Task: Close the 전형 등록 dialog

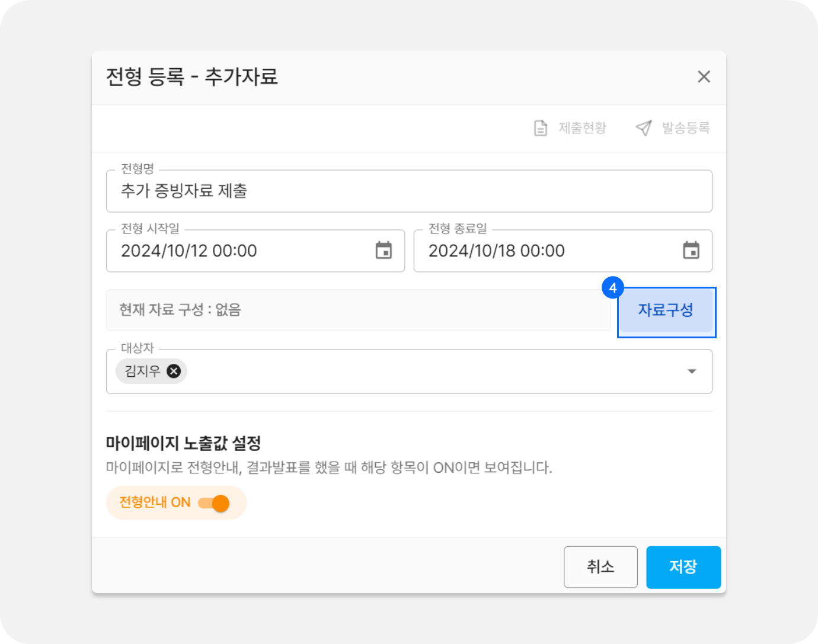Action: click(704, 76)
